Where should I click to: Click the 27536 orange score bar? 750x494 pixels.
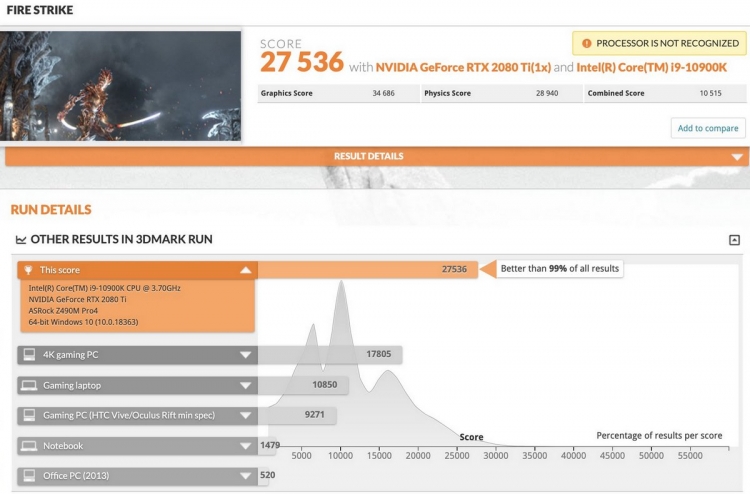367,269
